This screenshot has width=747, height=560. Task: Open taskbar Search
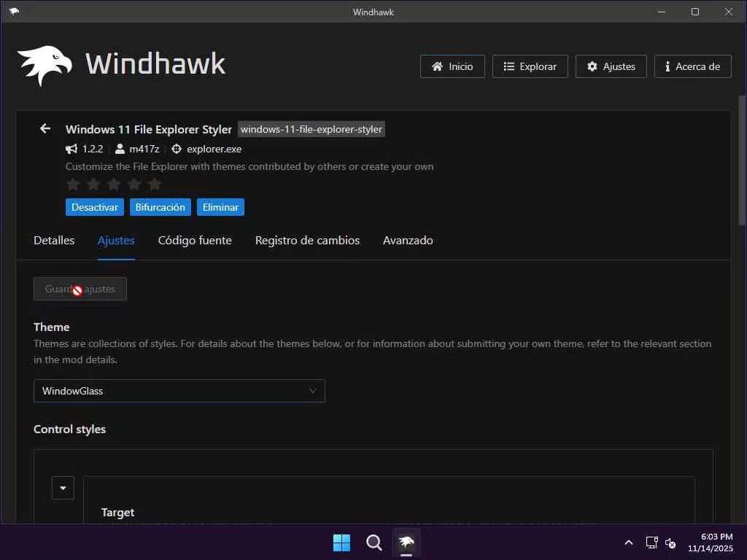pos(374,542)
